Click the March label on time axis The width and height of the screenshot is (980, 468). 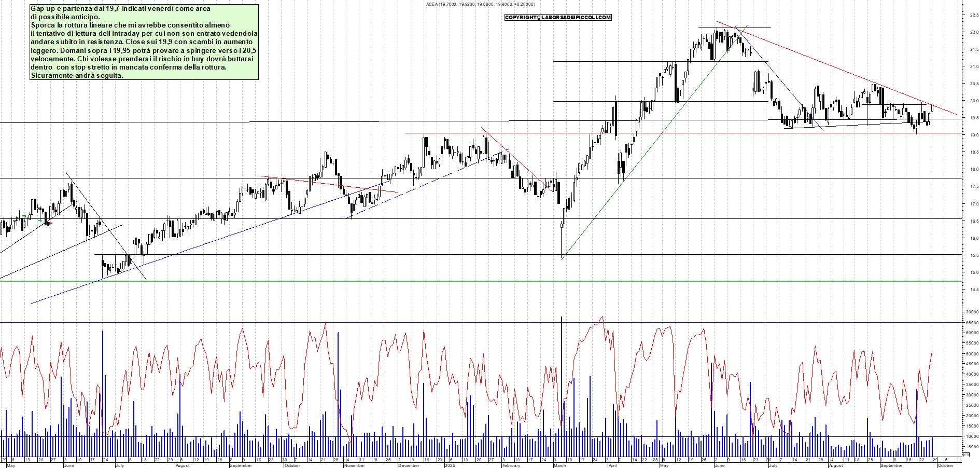pos(559,465)
